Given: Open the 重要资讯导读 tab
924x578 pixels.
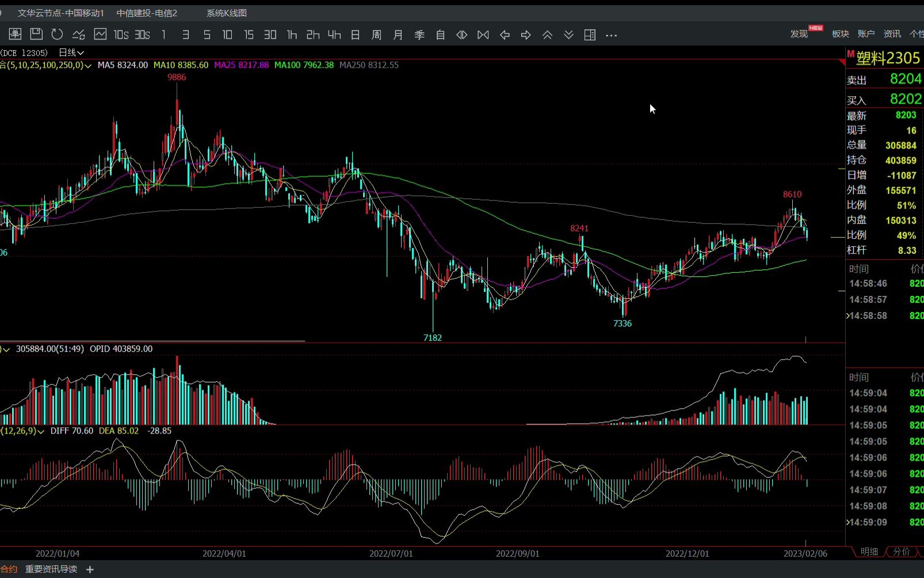Looking at the screenshot, I should tap(51, 569).
